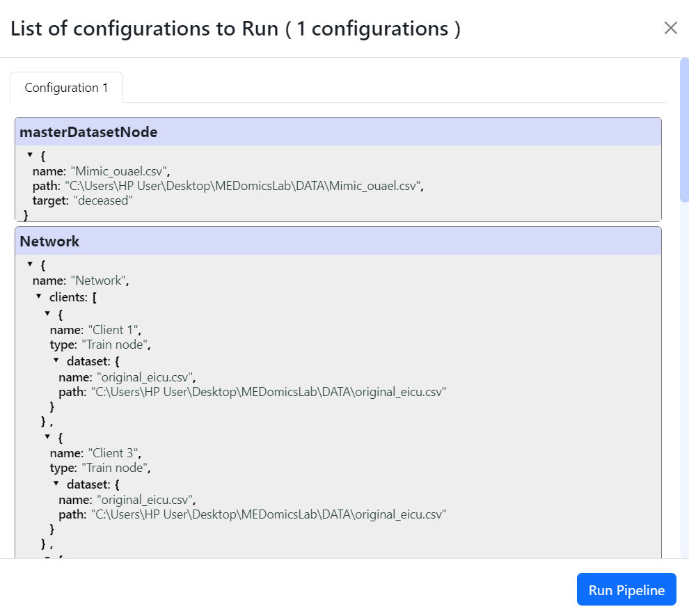
Task: Collapse the clients array
Action: point(39,297)
